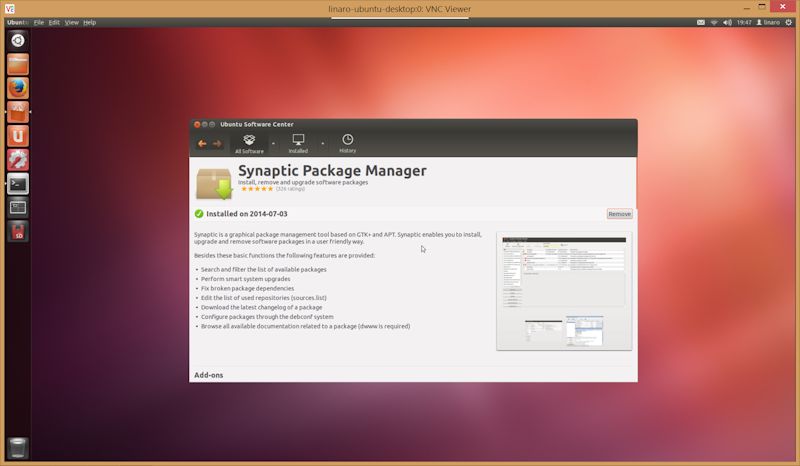Expand the All Software dropdown arrow

273,144
